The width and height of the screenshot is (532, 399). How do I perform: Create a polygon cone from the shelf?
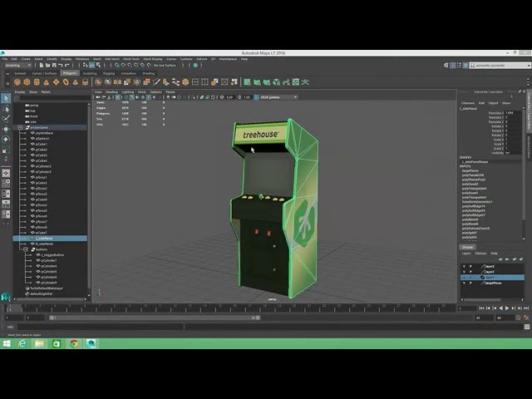[x=47, y=82]
